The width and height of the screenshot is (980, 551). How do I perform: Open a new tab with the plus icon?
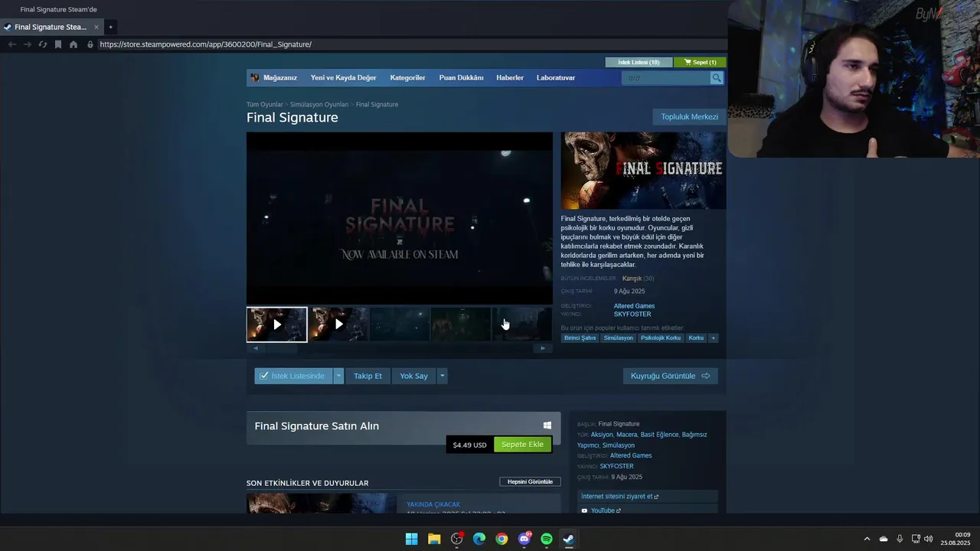pyautogui.click(x=110, y=27)
